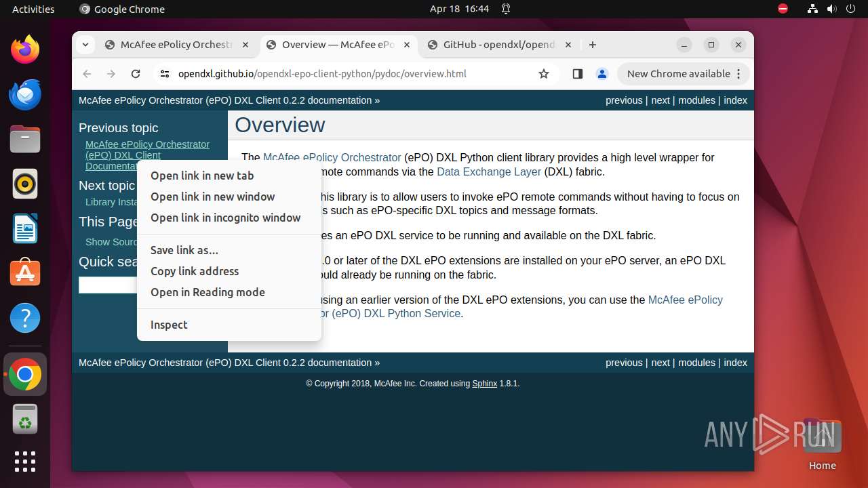
Task: Open the Chrome profile avatar
Action: (602, 74)
